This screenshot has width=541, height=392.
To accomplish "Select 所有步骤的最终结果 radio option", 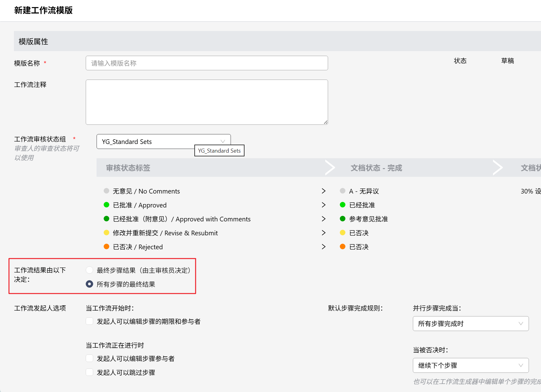I will (x=89, y=284).
